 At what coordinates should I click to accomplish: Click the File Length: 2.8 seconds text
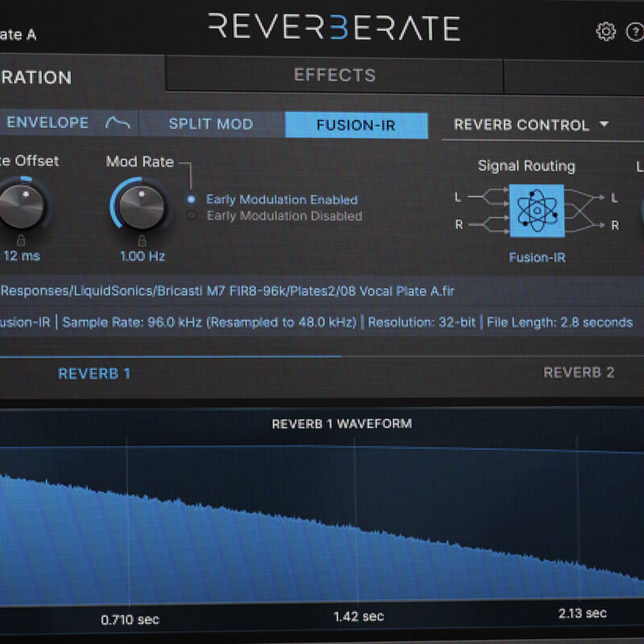pyautogui.click(x=559, y=323)
